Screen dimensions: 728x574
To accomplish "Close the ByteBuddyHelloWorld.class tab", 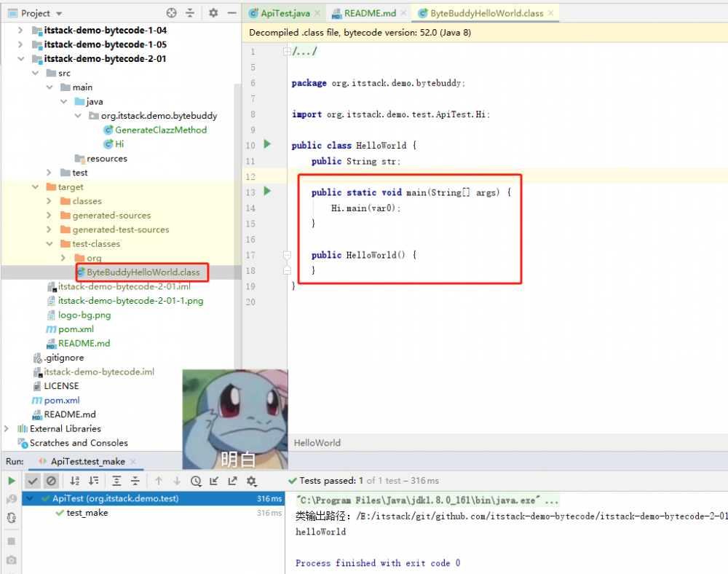I will (550, 13).
